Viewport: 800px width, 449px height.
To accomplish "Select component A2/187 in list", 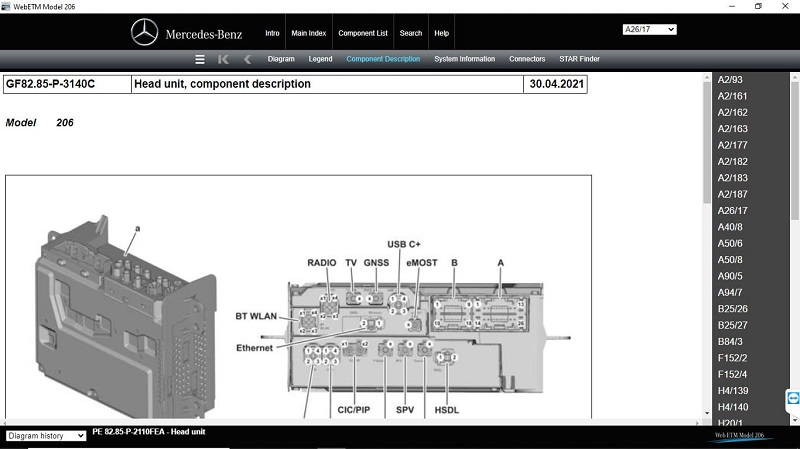I will [732, 194].
